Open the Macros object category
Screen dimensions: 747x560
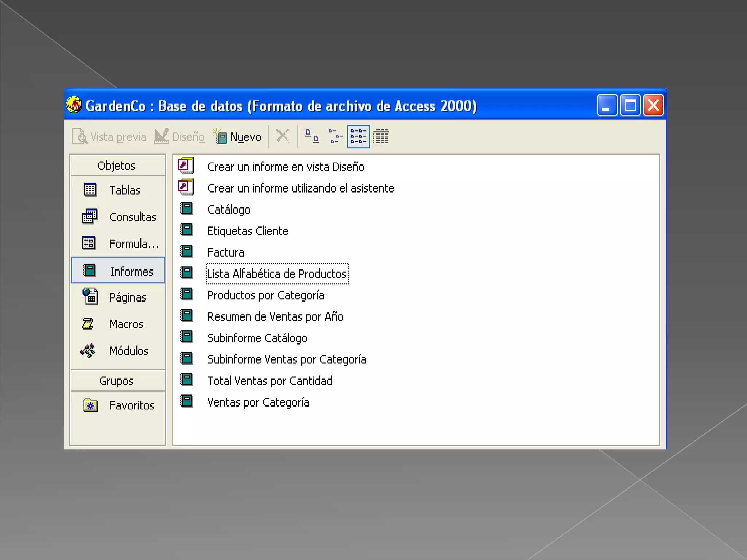[x=118, y=324]
